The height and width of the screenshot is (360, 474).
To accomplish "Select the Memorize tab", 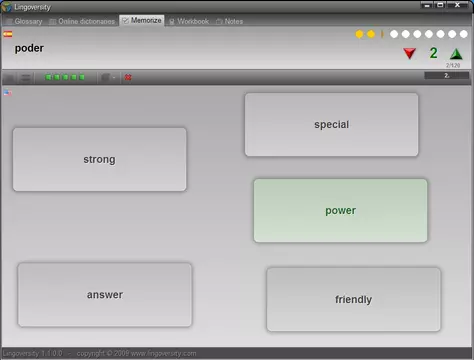I will pos(142,21).
